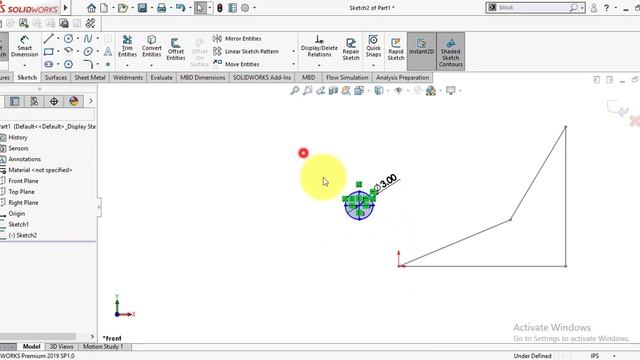Select the Corner Rectangle tool
640x360 pixels.
point(49,51)
